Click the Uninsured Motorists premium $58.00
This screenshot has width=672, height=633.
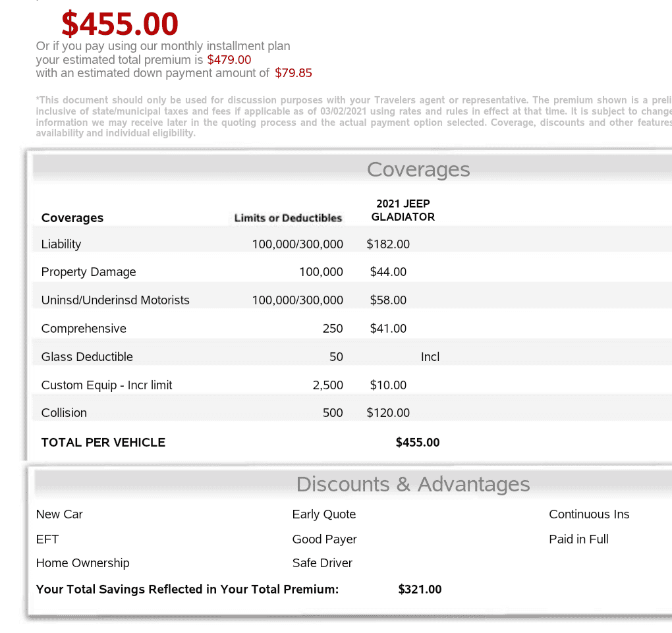pyautogui.click(x=388, y=300)
